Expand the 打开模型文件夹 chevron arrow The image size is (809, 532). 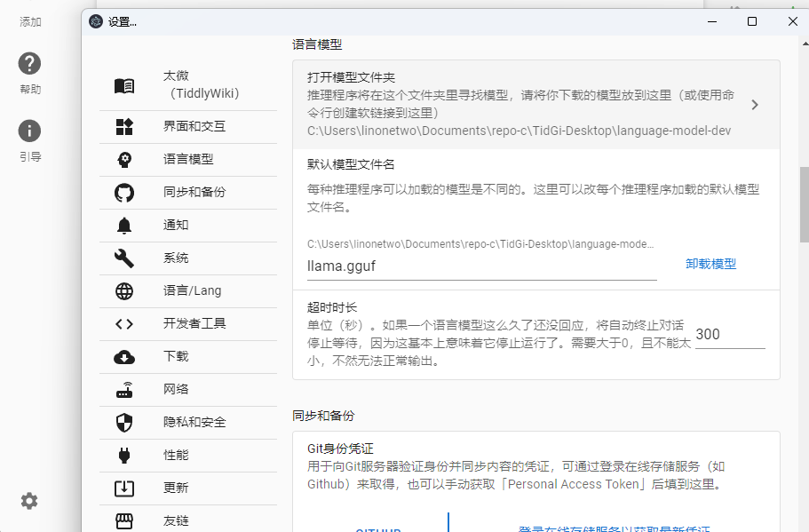pos(754,105)
